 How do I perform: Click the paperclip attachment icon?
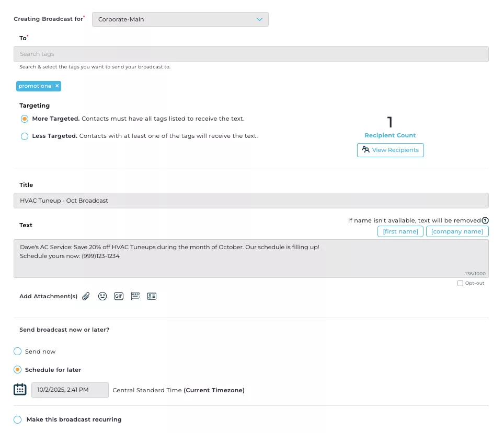[x=86, y=296]
